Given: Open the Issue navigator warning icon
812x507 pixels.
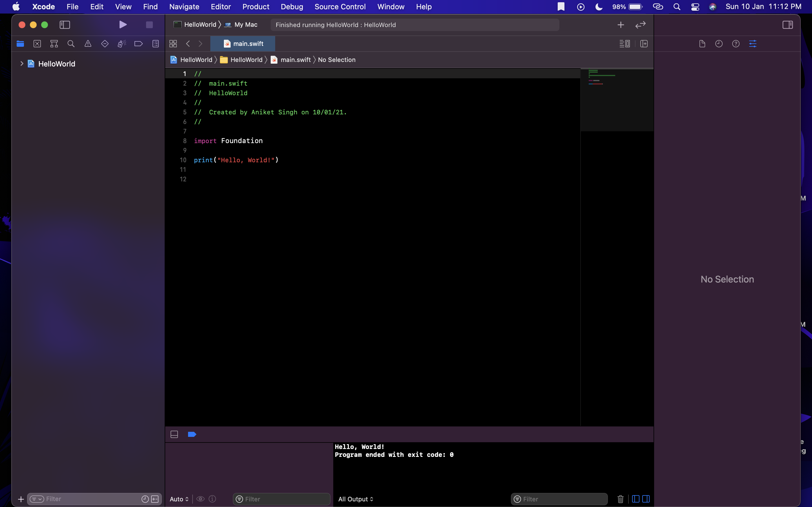Looking at the screenshot, I should (88, 44).
